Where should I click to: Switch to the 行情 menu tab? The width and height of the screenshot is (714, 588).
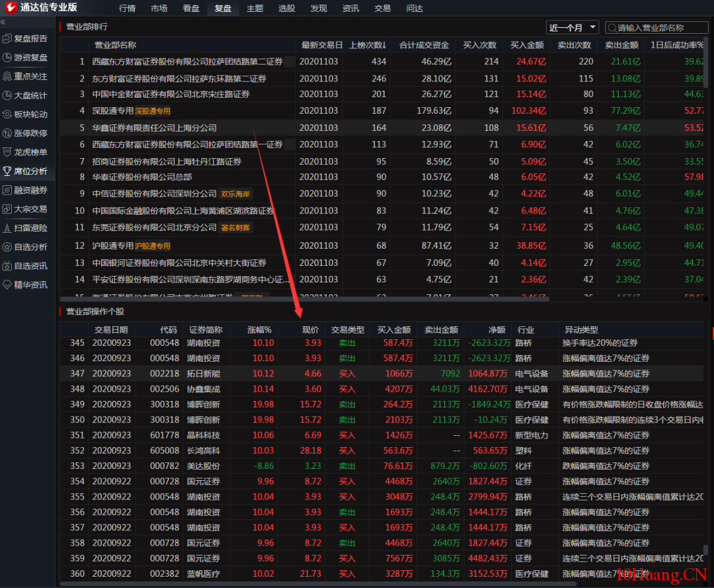[x=127, y=8]
